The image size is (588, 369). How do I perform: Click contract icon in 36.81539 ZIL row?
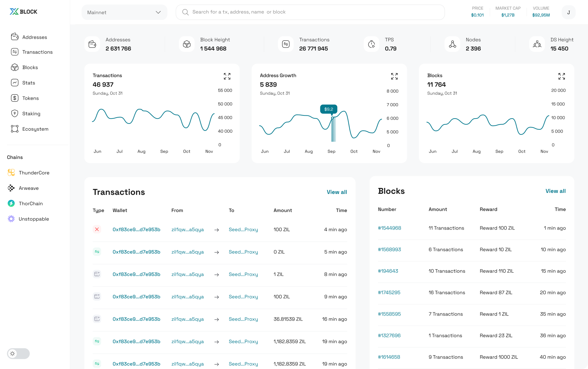coord(97,319)
